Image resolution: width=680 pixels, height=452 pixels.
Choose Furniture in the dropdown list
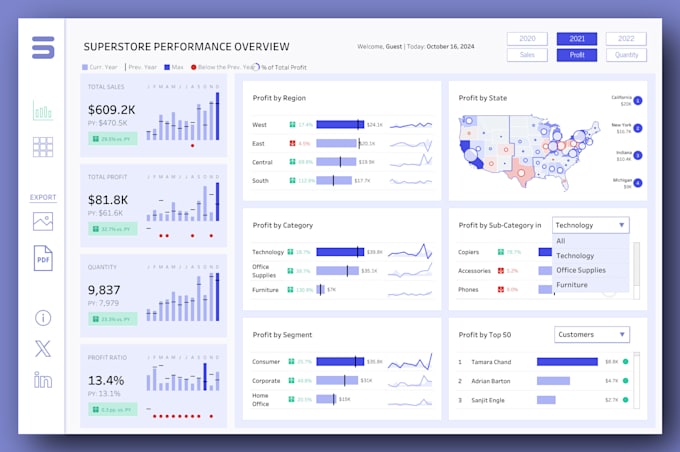[591, 285]
